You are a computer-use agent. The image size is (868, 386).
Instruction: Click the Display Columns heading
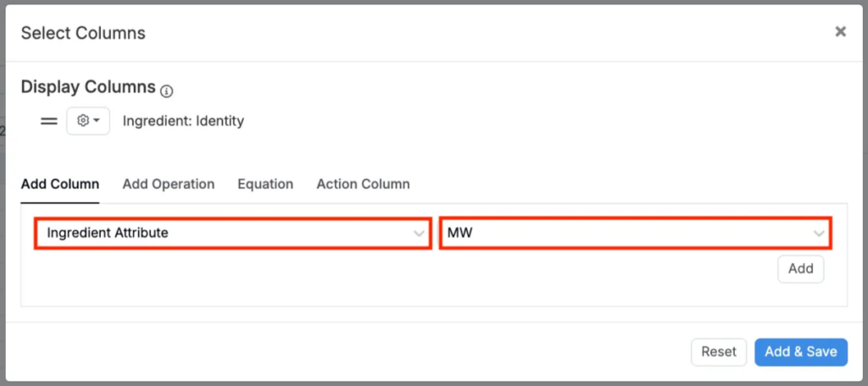tap(88, 87)
